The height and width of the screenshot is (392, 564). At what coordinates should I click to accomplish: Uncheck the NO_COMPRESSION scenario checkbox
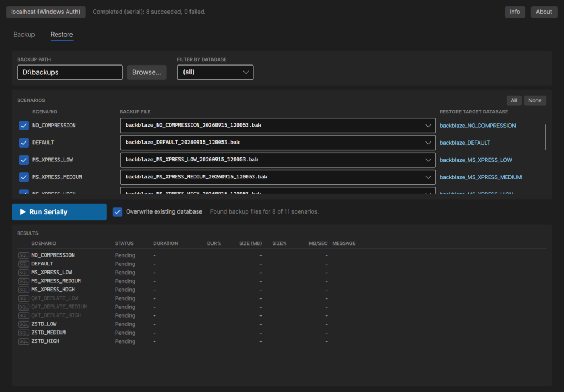click(24, 126)
